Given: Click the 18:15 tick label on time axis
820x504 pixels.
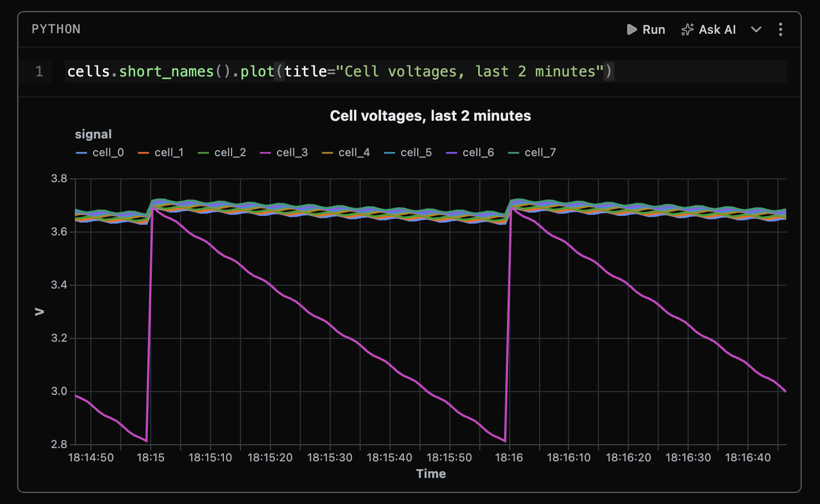Looking at the screenshot, I should 151,457.
